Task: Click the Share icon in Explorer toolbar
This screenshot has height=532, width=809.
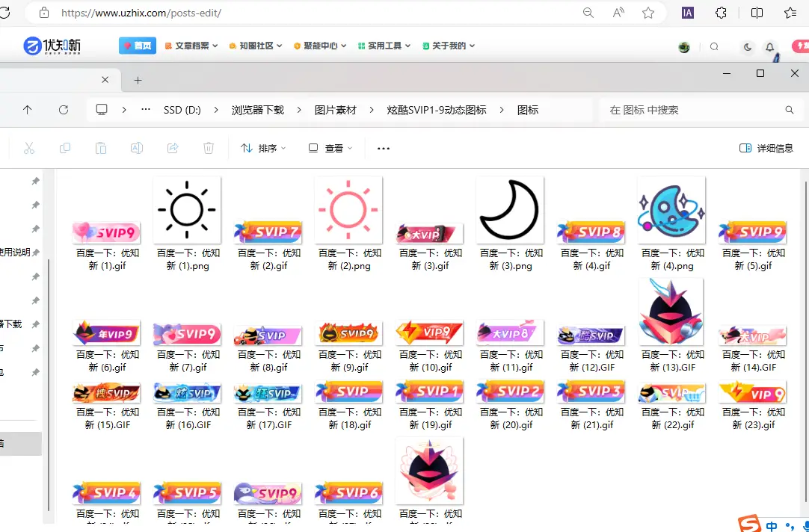Action: [173, 149]
